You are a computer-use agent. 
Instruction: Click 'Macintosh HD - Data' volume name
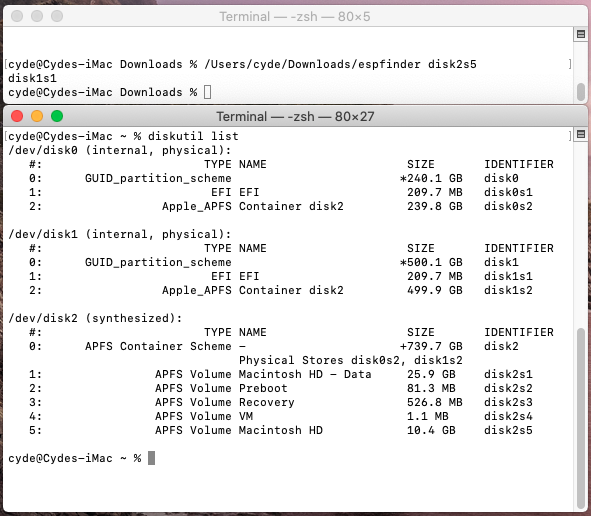[x=305, y=374]
